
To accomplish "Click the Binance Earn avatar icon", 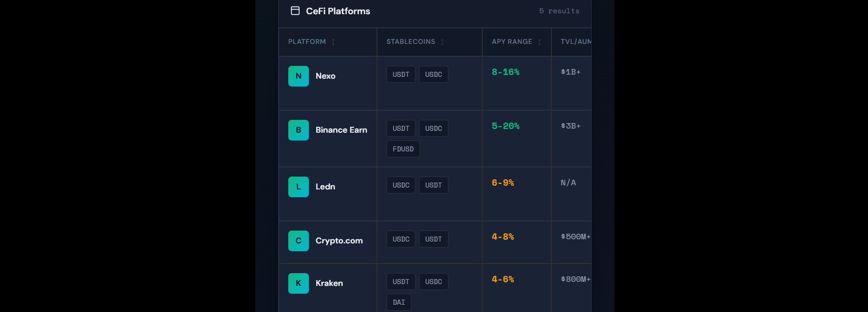I will point(298,130).
